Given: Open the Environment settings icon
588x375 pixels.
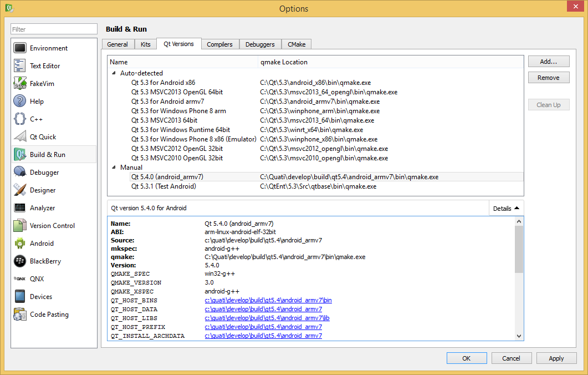Looking at the screenshot, I should tap(20, 48).
